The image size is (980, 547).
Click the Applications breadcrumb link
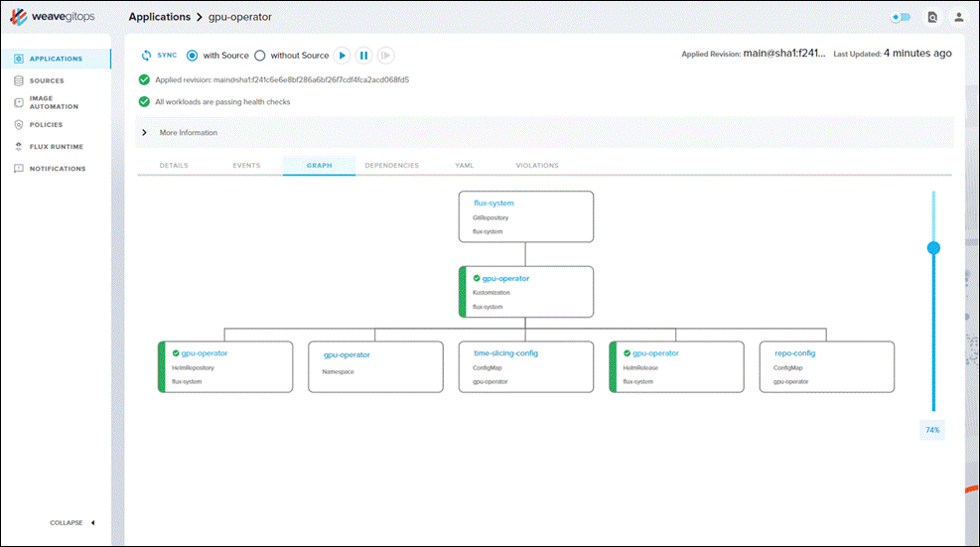pos(160,17)
